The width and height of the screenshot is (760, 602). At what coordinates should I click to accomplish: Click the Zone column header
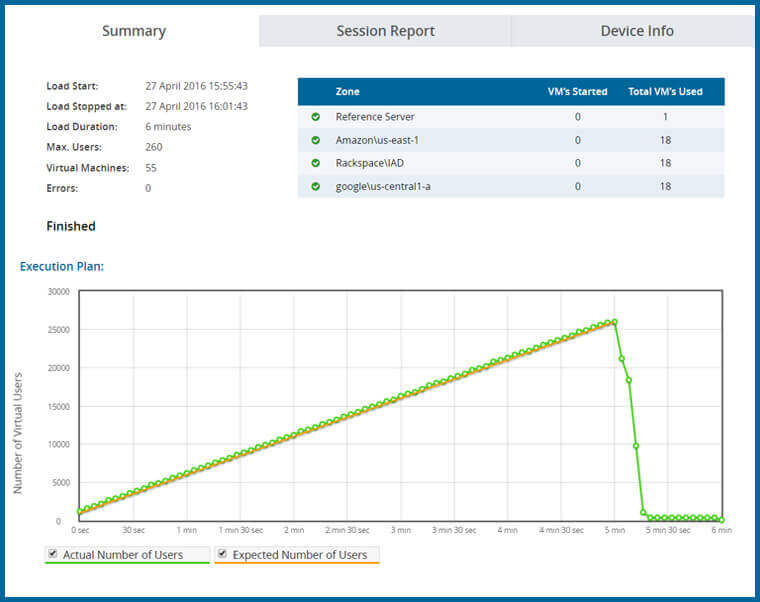click(348, 92)
